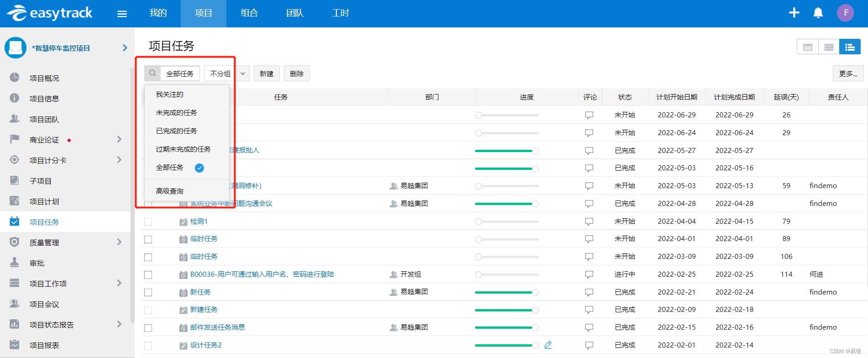Click the 项目报表 sidebar icon
The image size is (868, 358).
tap(15, 345)
